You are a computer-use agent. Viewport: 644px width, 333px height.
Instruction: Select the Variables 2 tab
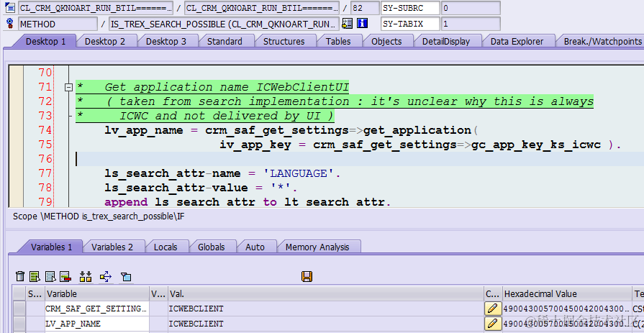[x=112, y=247]
